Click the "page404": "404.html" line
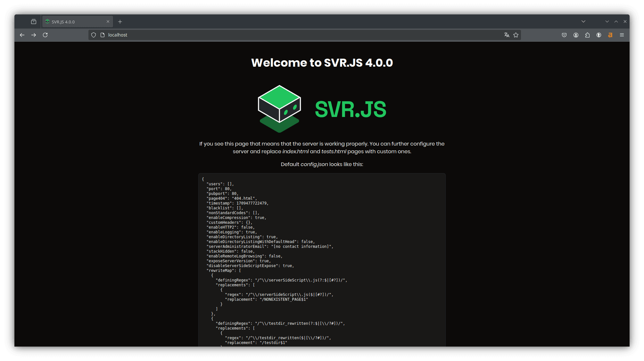Image resolution: width=644 pixels, height=361 pixels. 232,198
